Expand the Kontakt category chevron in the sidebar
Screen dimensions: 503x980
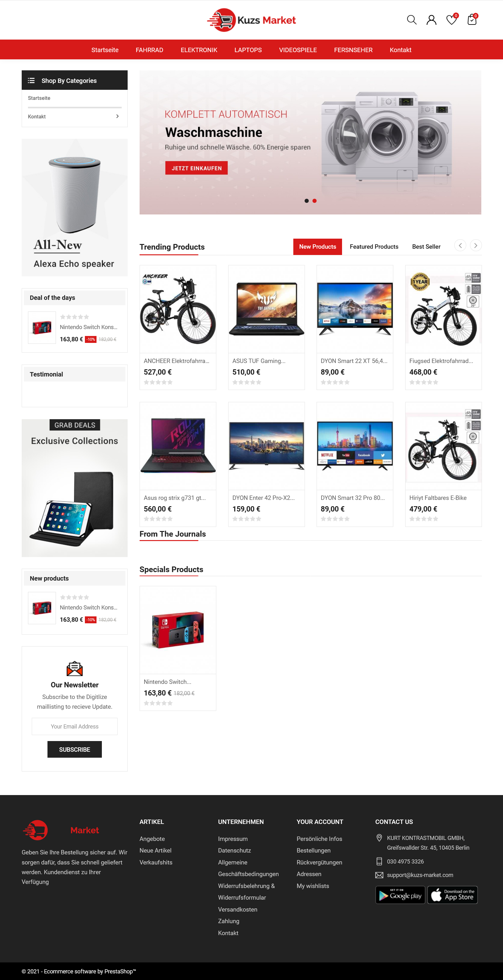(117, 116)
